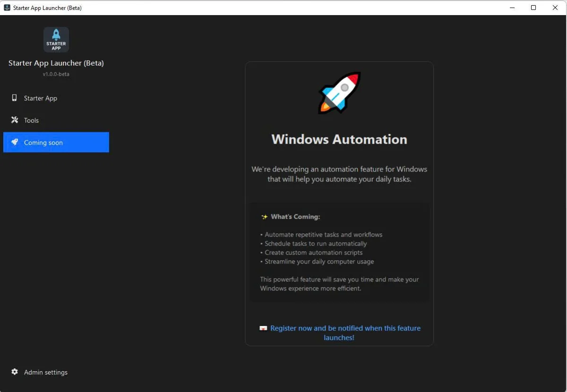Select Starter App in the sidebar
567x392 pixels.
point(40,98)
